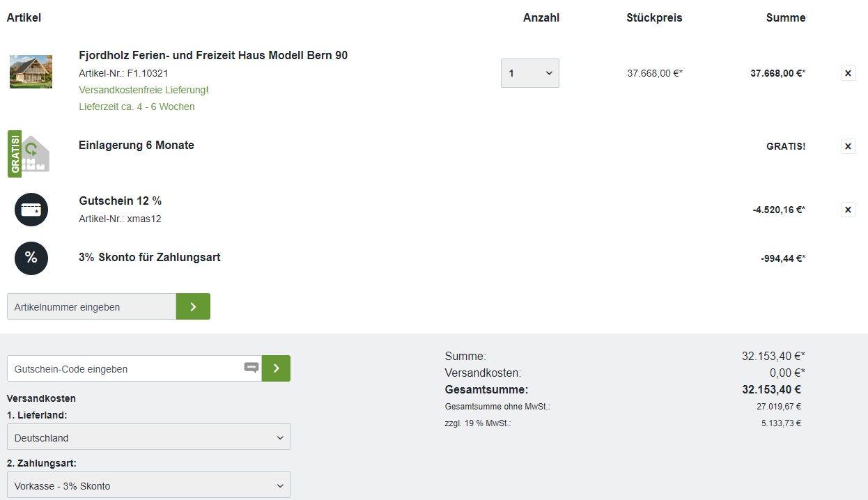
Task: Click the Gutschein voucher card icon
Action: (x=31, y=210)
